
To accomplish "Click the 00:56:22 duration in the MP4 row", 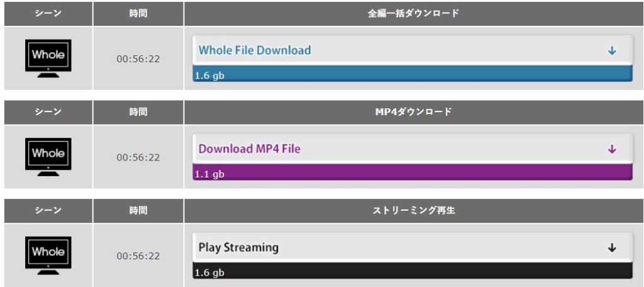I will point(138,157).
